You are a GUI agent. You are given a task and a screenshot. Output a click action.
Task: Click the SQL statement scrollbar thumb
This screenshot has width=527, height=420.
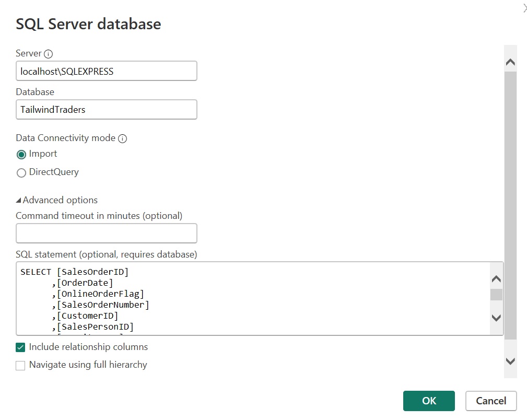click(496, 295)
